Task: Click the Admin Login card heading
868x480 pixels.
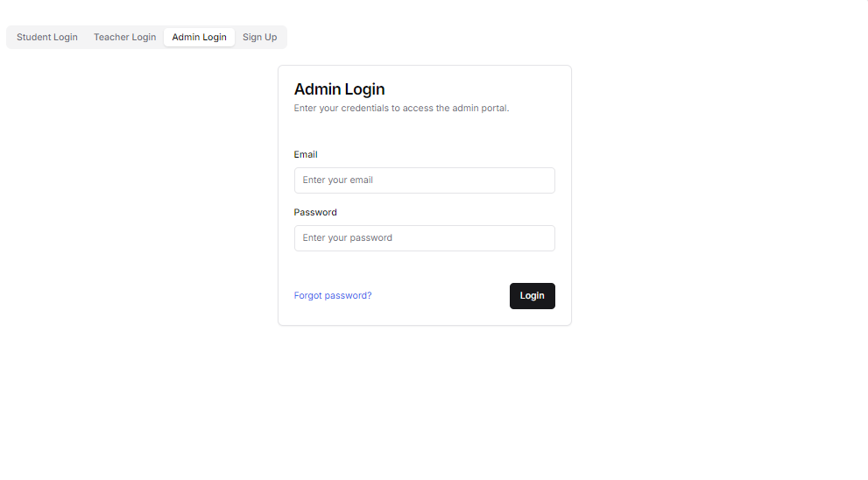Action: point(339,89)
